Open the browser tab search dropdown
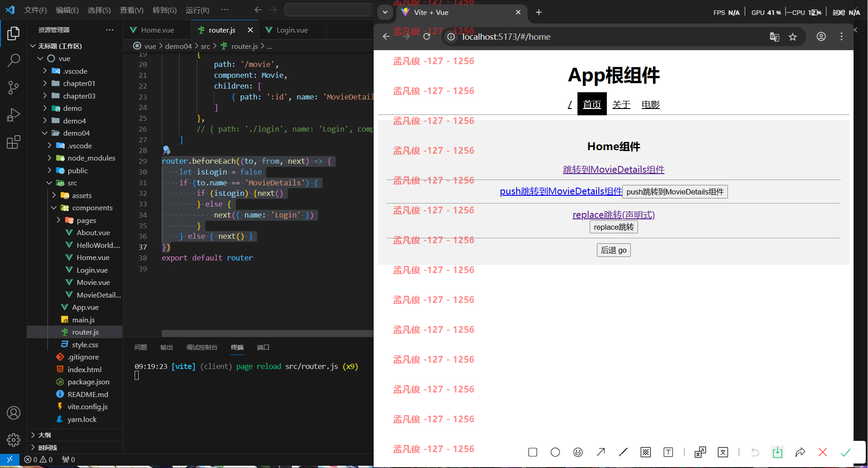 pos(385,12)
